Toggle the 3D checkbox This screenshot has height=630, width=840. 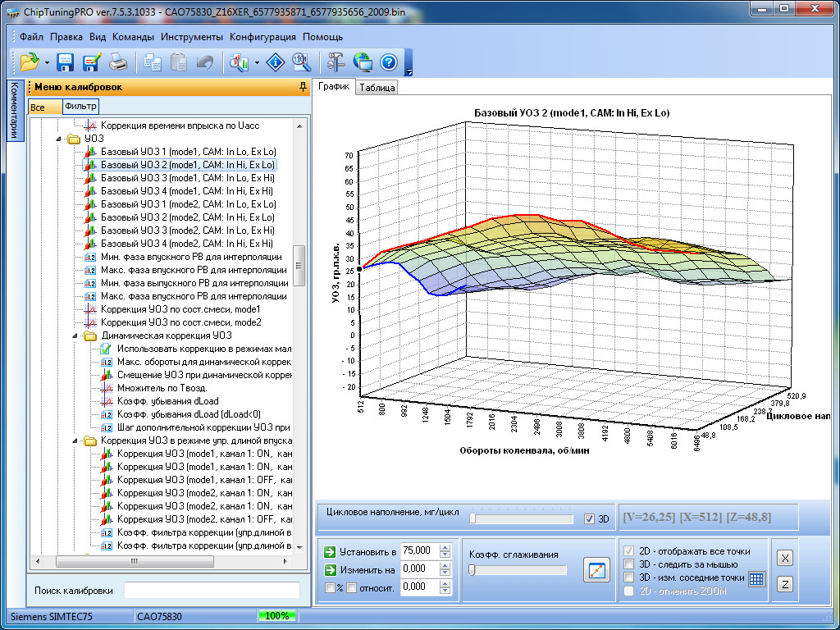[x=589, y=518]
